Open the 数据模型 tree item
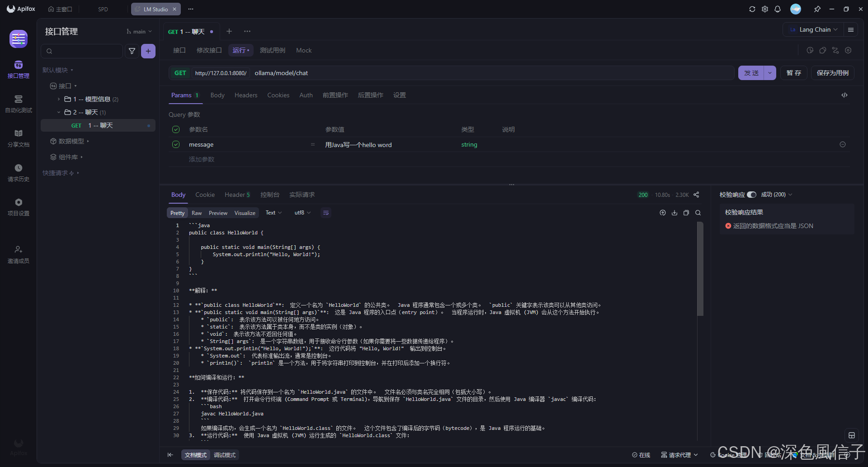The image size is (868, 467). coord(71,141)
